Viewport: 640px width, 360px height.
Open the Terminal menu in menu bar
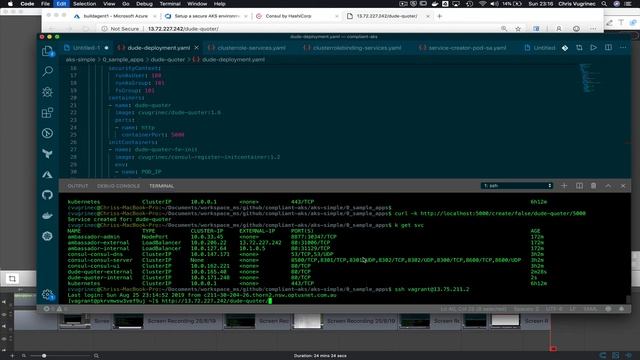pyautogui.click(x=170, y=4)
